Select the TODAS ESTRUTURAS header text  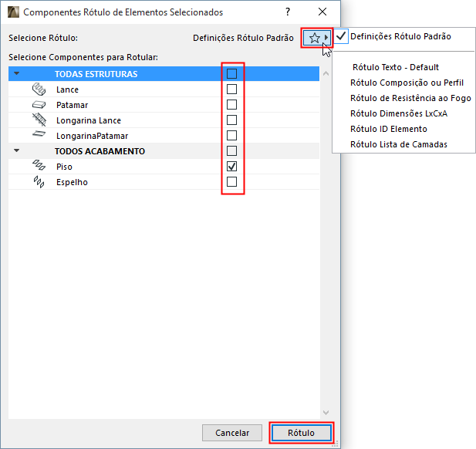pyautogui.click(x=96, y=74)
